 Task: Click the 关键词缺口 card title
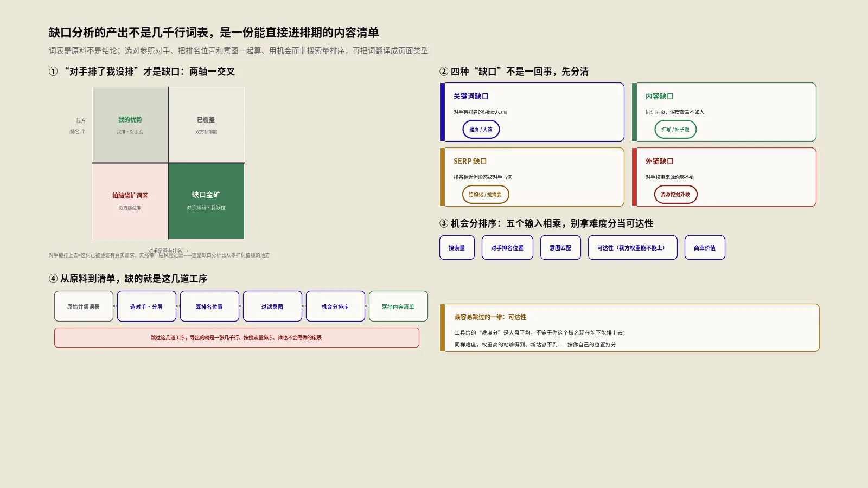[471, 96]
